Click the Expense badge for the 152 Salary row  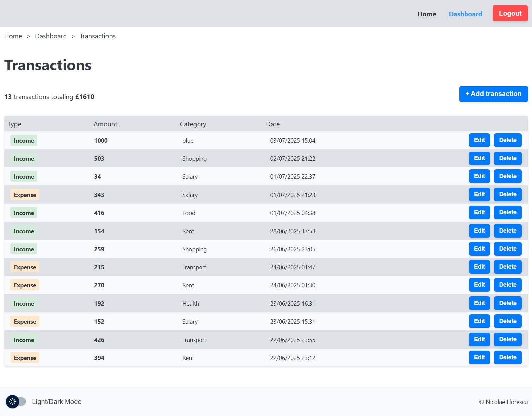coord(25,322)
